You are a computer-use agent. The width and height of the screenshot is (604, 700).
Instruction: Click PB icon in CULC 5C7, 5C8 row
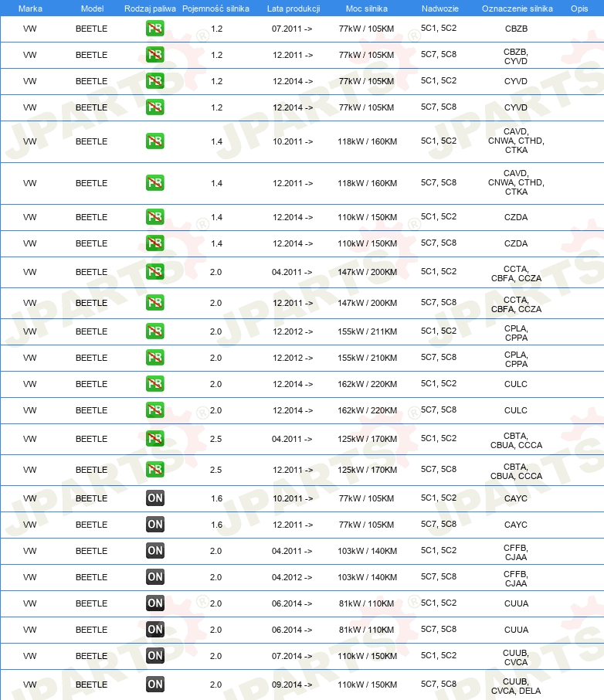(155, 410)
